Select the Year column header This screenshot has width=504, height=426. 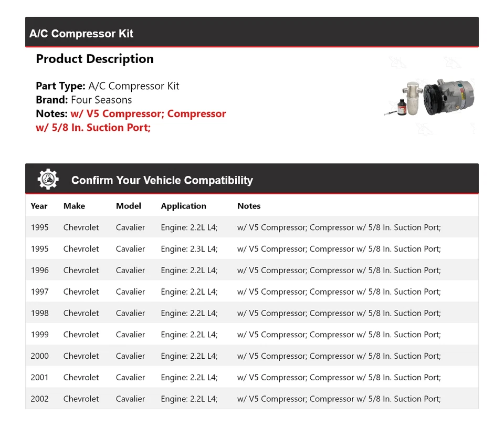click(39, 206)
